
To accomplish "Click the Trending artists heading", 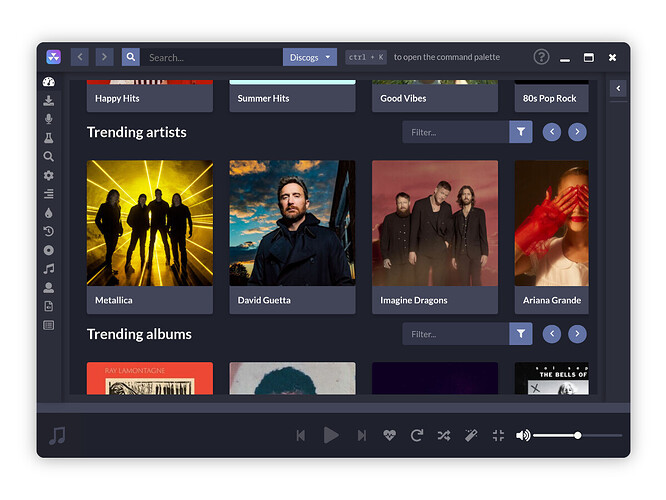I will pos(137,132).
